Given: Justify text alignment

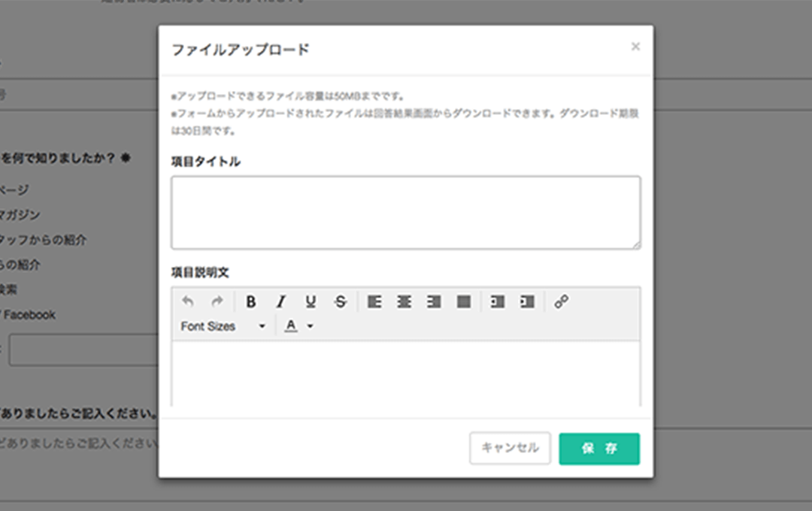Looking at the screenshot, I should [x=464, y=301].
